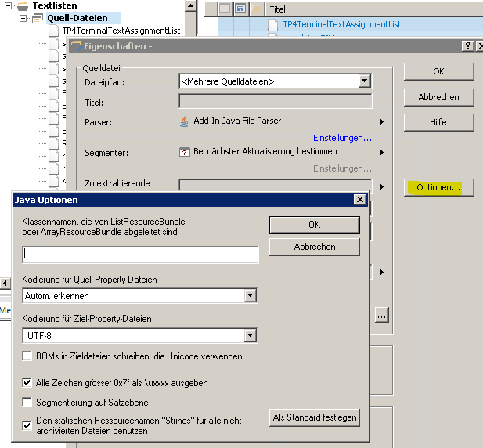Viewport: 483px width, 448px height.
Task: Click the Java File Parser icon
Action: pos(185,121)
